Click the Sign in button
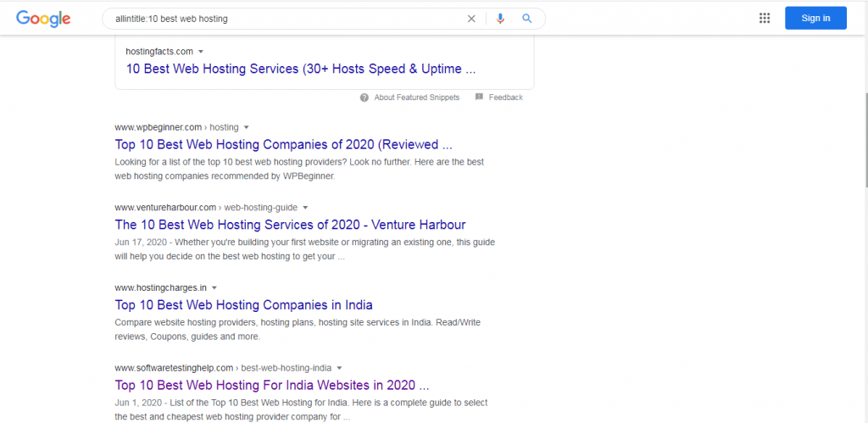This screenshot has width=868, height=423. pos(815,19)
